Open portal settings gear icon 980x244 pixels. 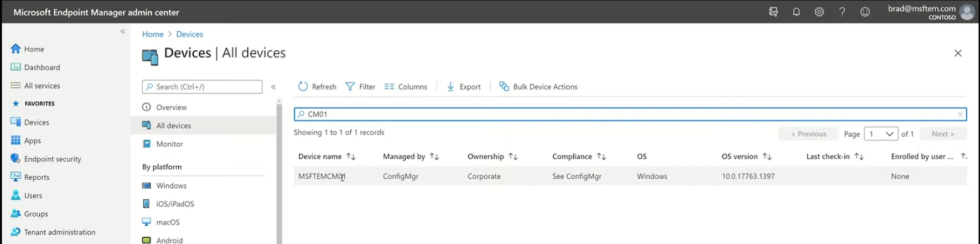pyautogui.click(x=819, y=12)
